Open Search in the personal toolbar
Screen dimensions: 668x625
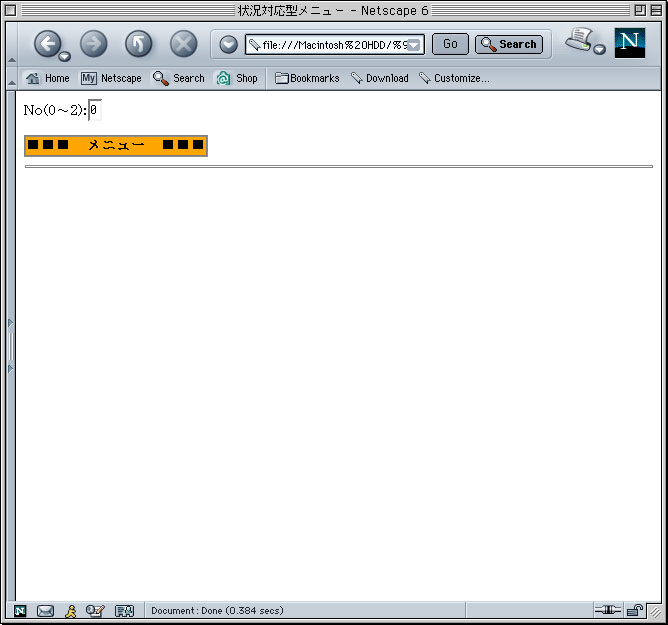(x=179, y=78)
